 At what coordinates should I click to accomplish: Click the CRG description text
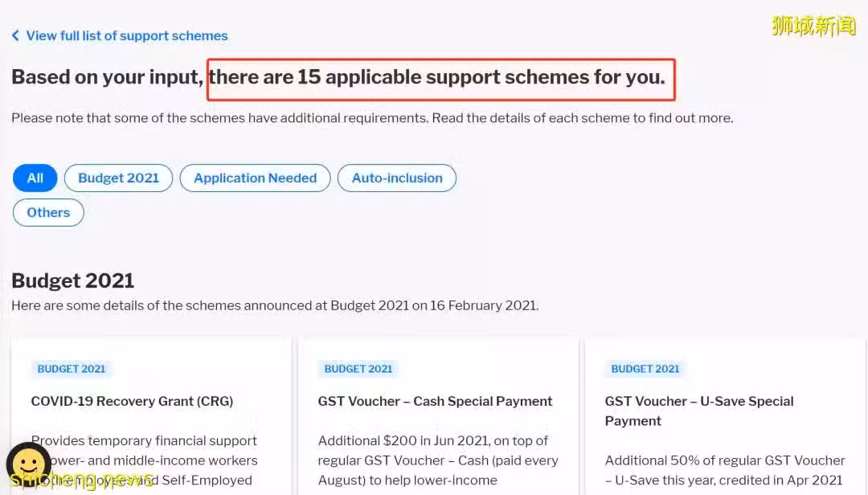click(x=145, y=460)
